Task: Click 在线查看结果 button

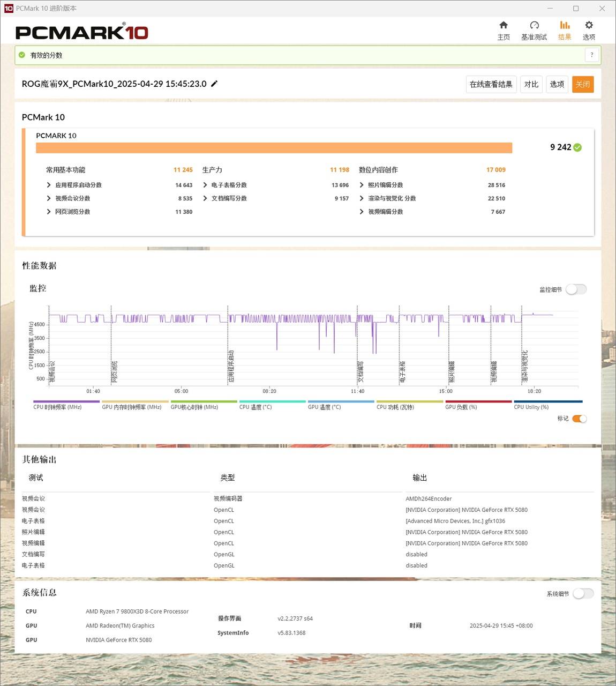Action: pos(491,84)
